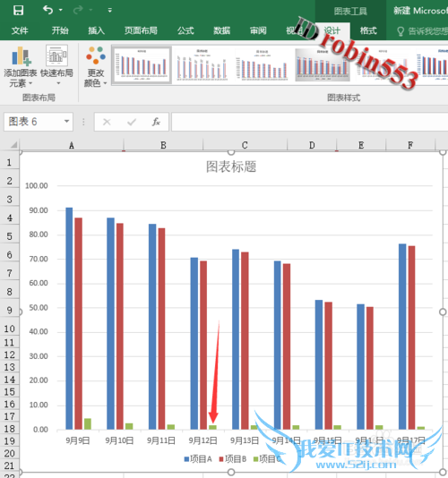Switch to the 格式 chart tools tab
Image resolution: width=448 pixels, height=478 pixels.
(x=368, y=30)
